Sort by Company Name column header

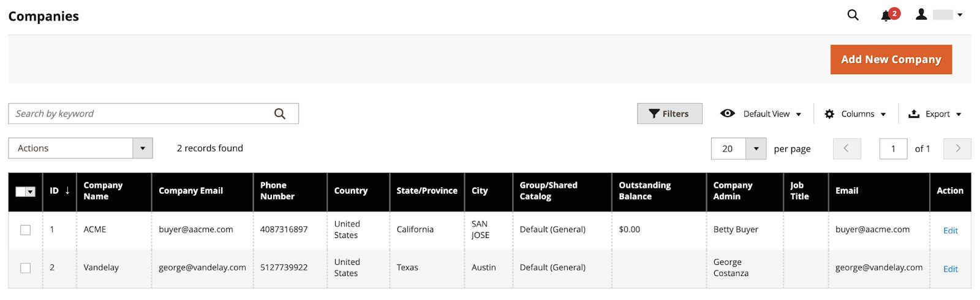point(103,191)
